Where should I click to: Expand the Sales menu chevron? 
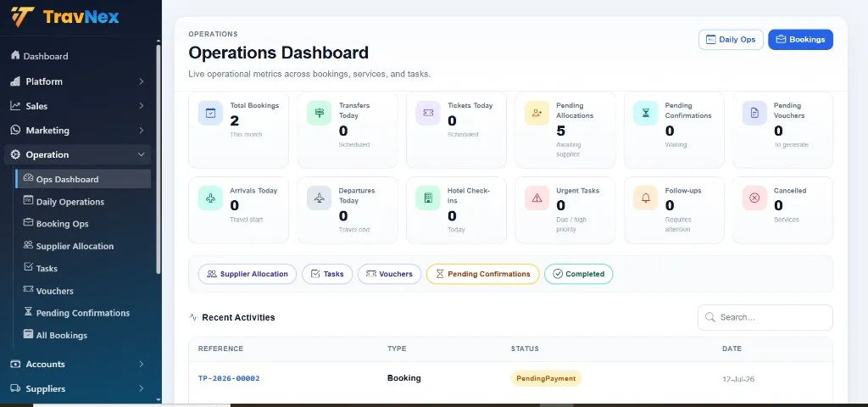(142, 106)
